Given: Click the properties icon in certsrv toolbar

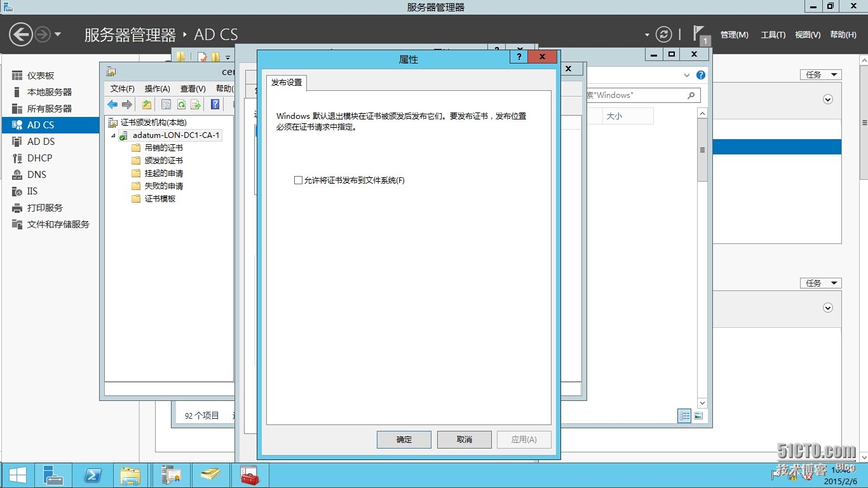Looking at the screenshot, I should point(166,105).
